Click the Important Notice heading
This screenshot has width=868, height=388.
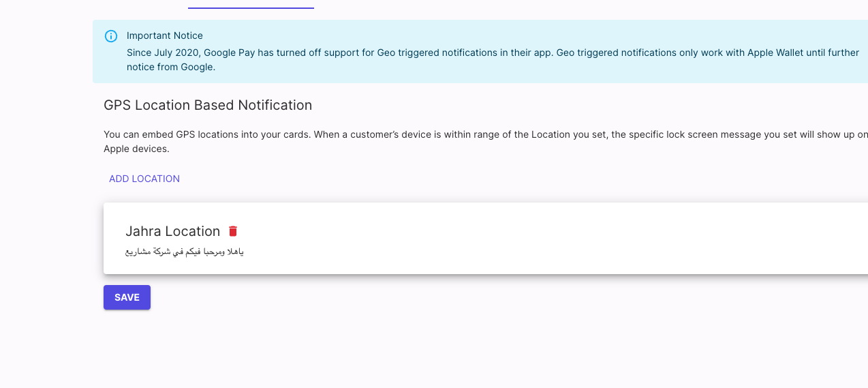pyautogui.click(x=165, y=35)
